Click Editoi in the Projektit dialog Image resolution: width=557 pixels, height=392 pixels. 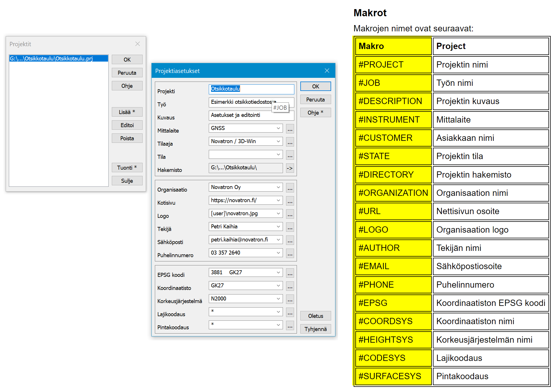[127, 125]
